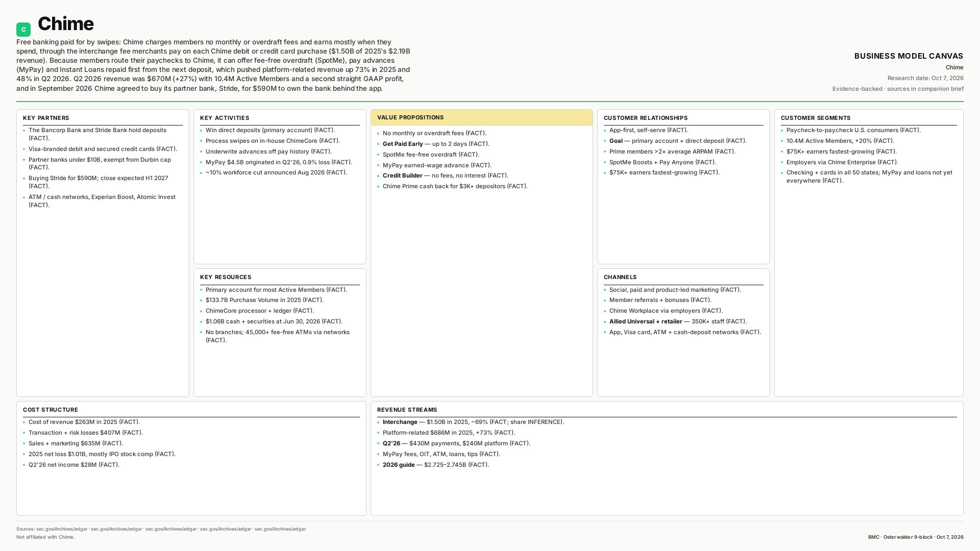
Task: Open the first sec.gov/Archives/edgar source link
Action: [x=61, y=529]
